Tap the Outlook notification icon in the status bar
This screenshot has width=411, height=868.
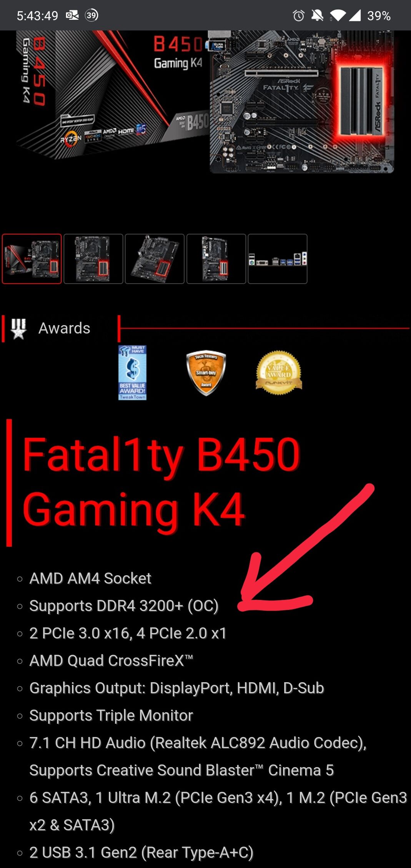72,15
